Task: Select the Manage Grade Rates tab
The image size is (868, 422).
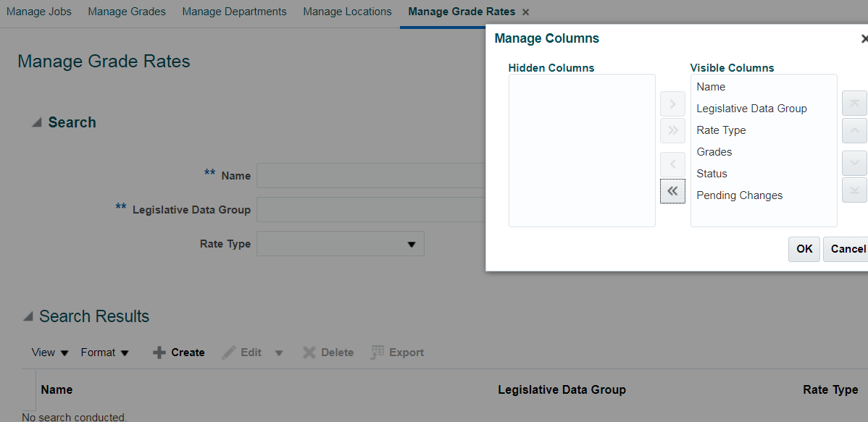Action: (x=462, y=12)
